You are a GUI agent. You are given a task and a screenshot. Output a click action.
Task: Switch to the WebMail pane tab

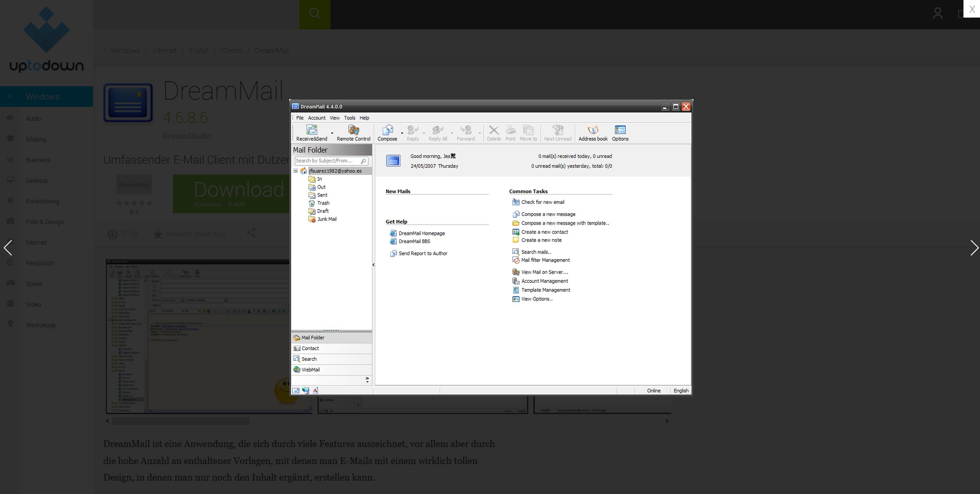click(331, 370)
